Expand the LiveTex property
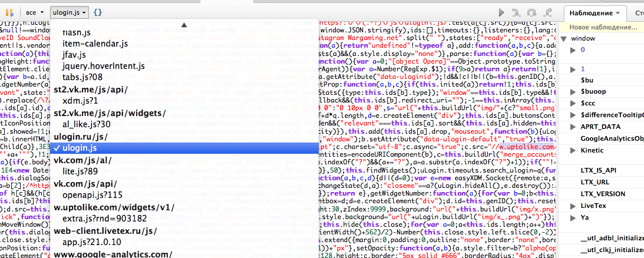The width and height of the screenshot is (644, 258). coord(574,206)
